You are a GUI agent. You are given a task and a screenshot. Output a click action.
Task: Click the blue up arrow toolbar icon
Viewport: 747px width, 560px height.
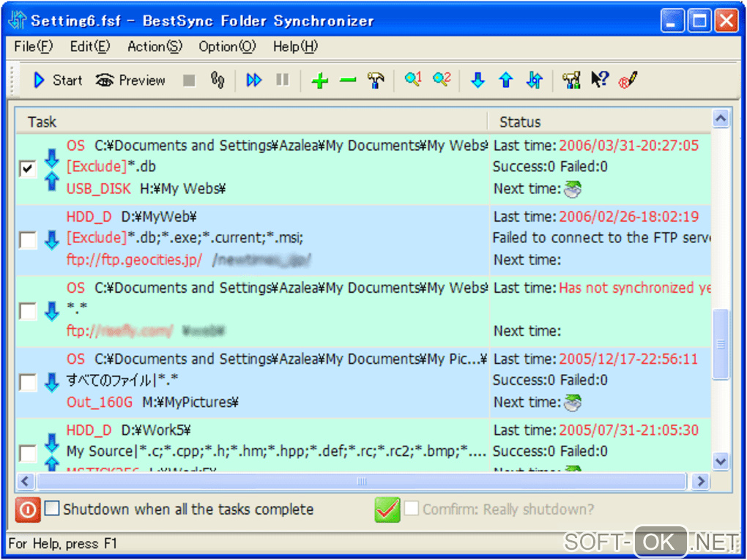point(506,80)
